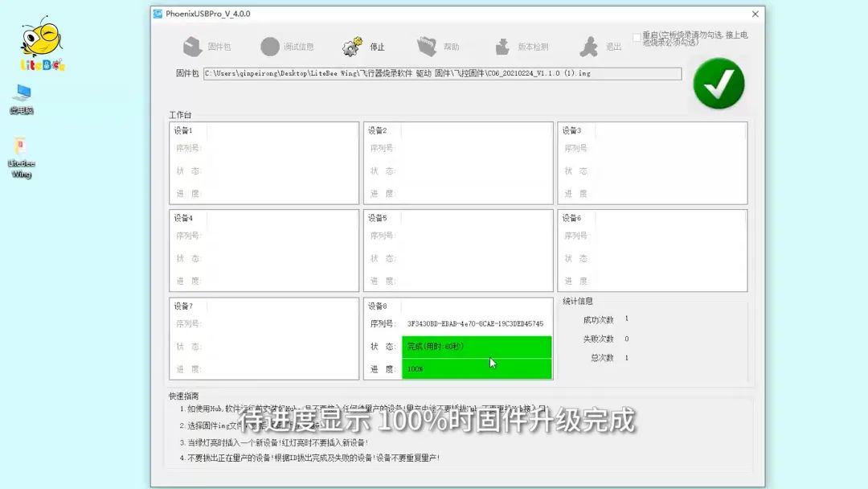This screenshot has width=868, height=489.
Task: Click the green 100% progress bar
Action: pyautogui.click(x=477, y=369)
